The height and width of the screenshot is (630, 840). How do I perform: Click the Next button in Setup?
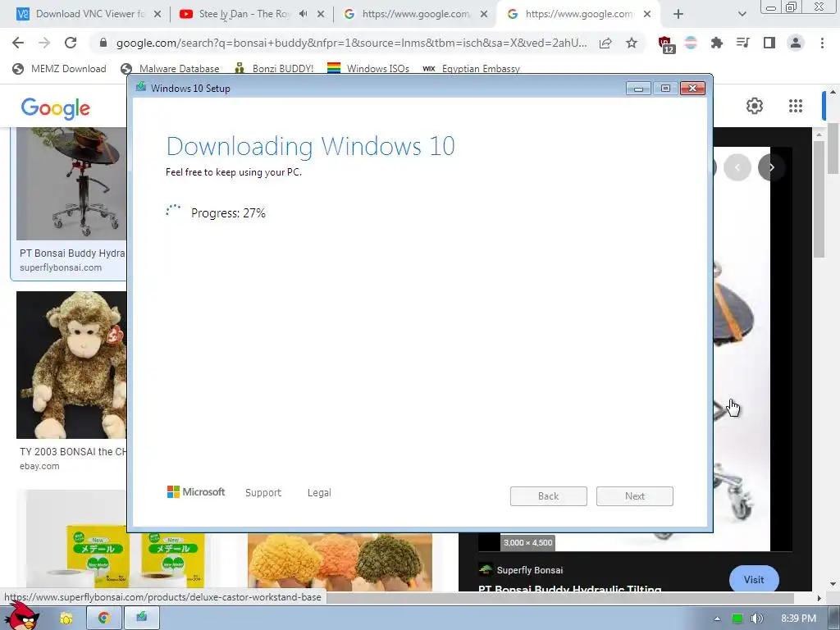[635, 496]
